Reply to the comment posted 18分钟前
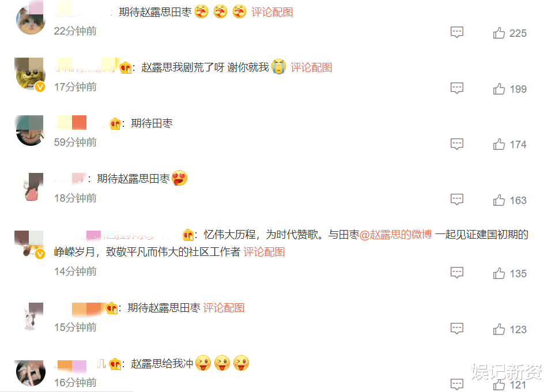 [457, 199]
